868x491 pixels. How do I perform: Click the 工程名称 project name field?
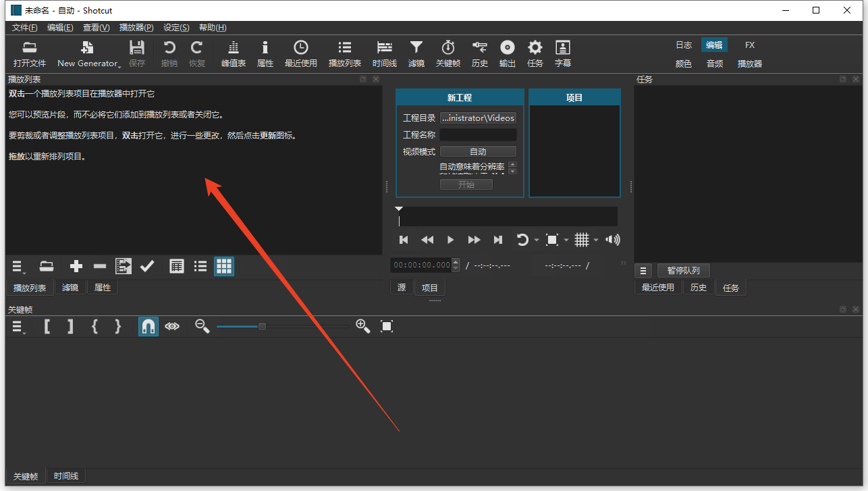478,134
